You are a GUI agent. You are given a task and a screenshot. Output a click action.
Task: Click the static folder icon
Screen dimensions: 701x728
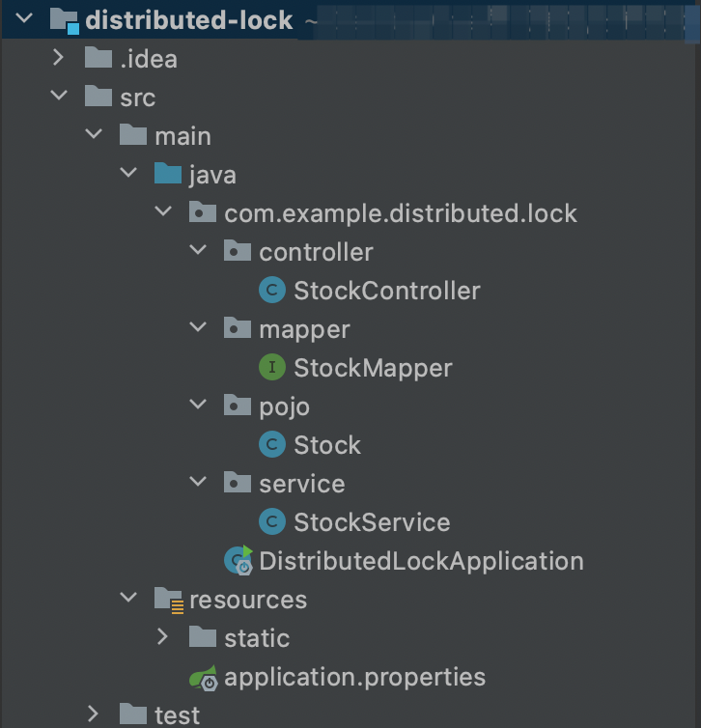[x=203, y=636]
